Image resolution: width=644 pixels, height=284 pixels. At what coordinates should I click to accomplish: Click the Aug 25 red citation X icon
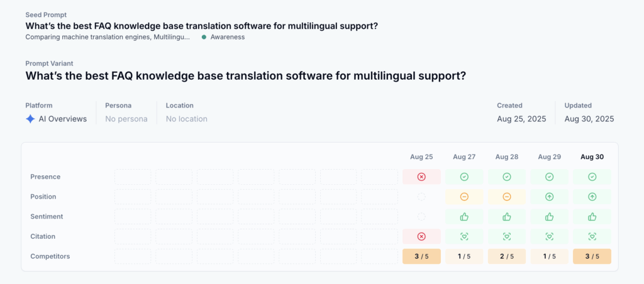(x=421, y=236)
